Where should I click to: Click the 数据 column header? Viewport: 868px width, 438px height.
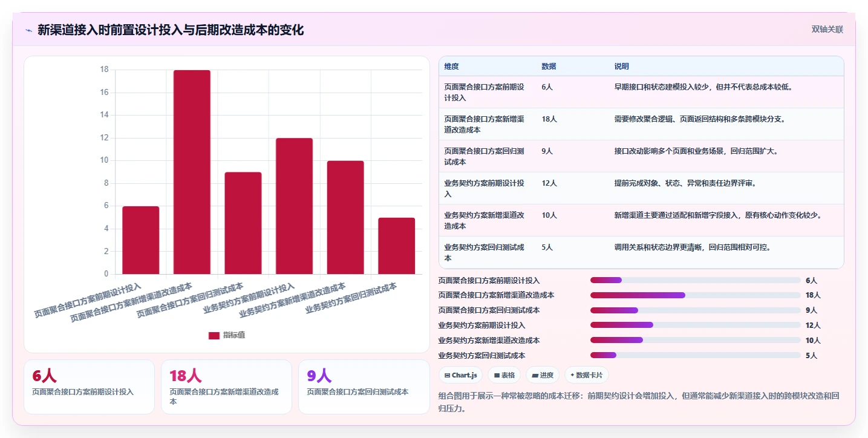pos(549,67)
